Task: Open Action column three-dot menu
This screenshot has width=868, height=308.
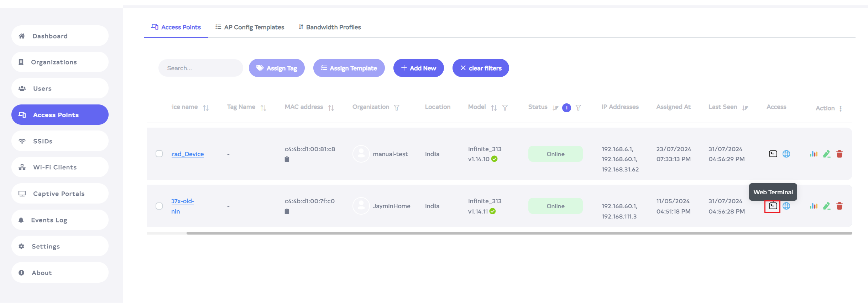Action: tap(840, 108)
